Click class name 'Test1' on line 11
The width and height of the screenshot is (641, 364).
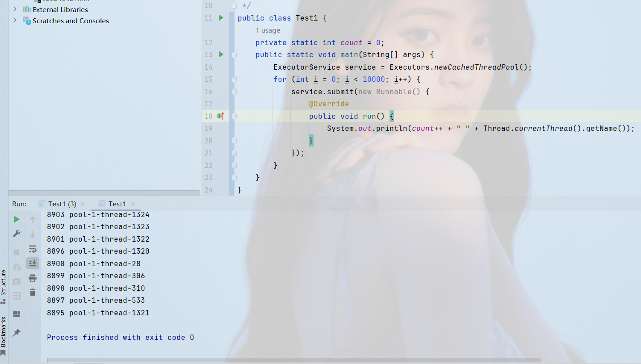307,18
